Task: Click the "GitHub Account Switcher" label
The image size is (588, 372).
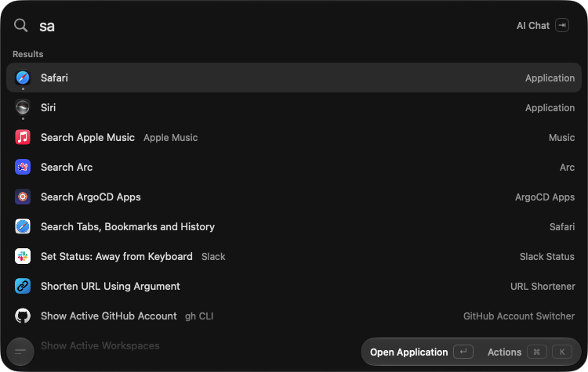Action: pos(519,316)
